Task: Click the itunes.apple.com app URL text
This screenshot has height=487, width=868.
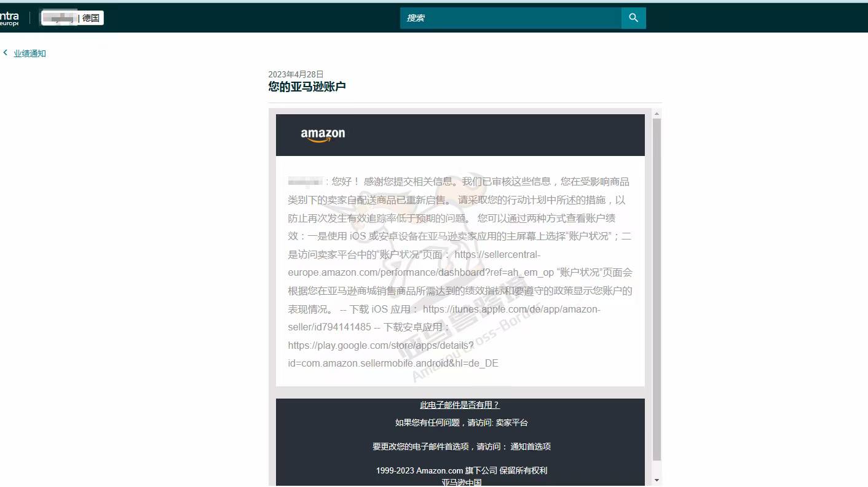Action: 444,318
